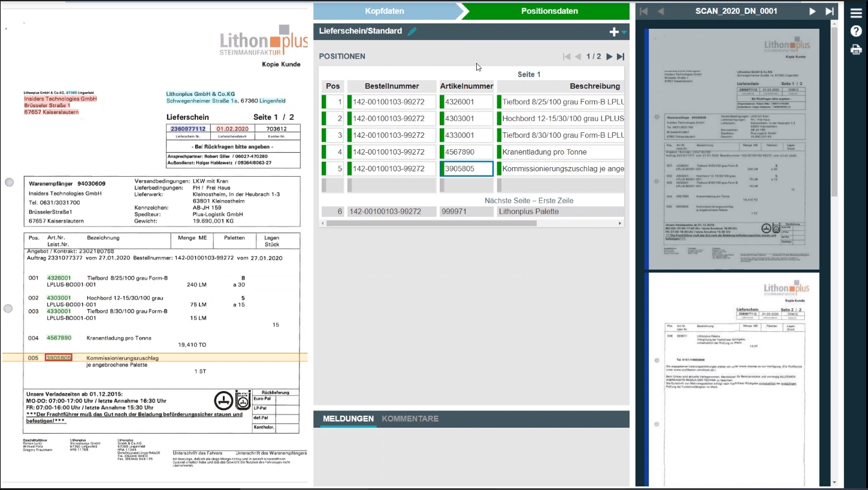Screen dimensions: 868x490
Task: Open the Meldungen tab
Action: click(348, 419)
